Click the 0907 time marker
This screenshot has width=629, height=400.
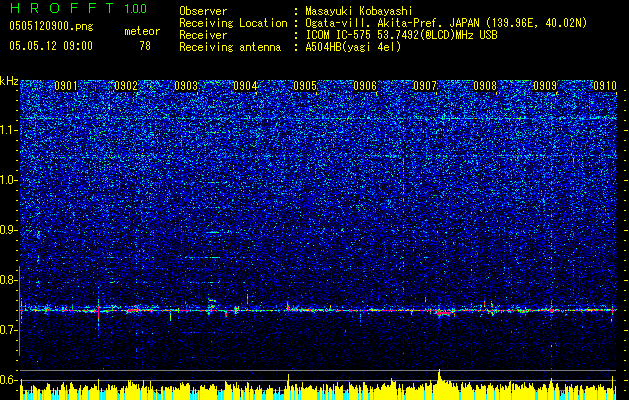click(425, 86)
